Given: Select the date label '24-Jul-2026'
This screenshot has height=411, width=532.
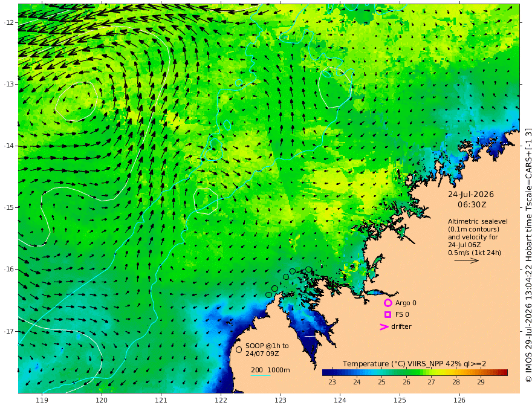Looking at the screenshot, I should [x=471, y=194].
